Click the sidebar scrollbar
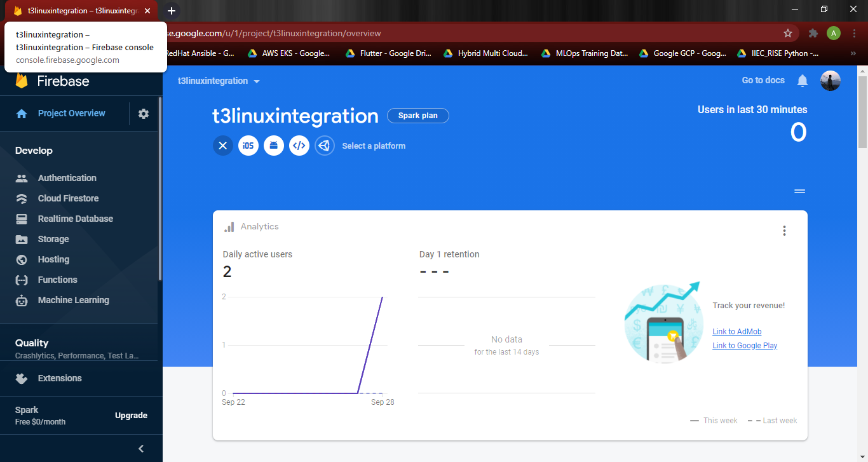The width and height of the screenshot is (868, 462). 159,189
